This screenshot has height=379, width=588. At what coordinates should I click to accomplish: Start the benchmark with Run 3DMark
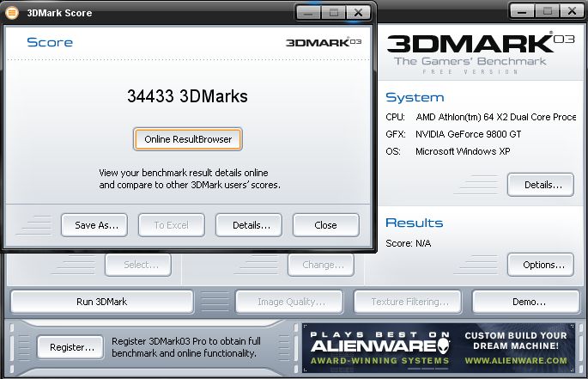pos(102,302)
